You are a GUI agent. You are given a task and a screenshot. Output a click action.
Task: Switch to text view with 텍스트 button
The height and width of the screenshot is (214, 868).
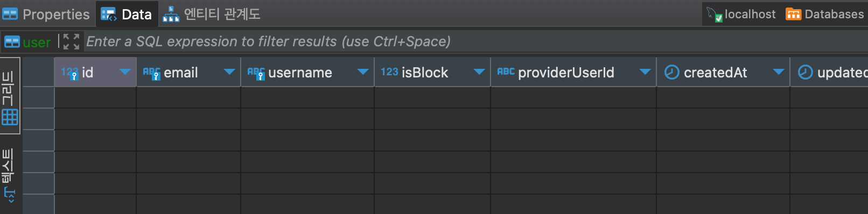[x=10, y=175]
